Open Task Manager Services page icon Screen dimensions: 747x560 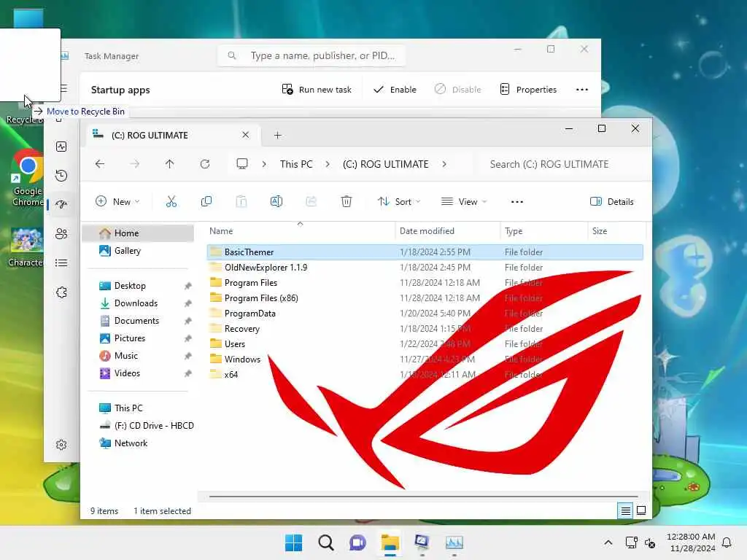61,292
